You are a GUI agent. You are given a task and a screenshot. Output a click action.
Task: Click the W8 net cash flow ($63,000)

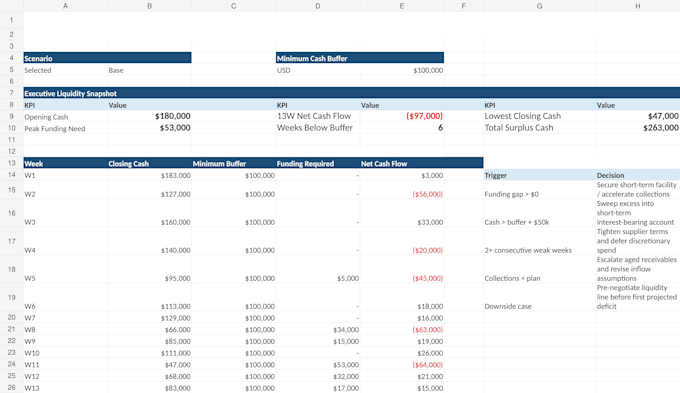tap(402, 330)
